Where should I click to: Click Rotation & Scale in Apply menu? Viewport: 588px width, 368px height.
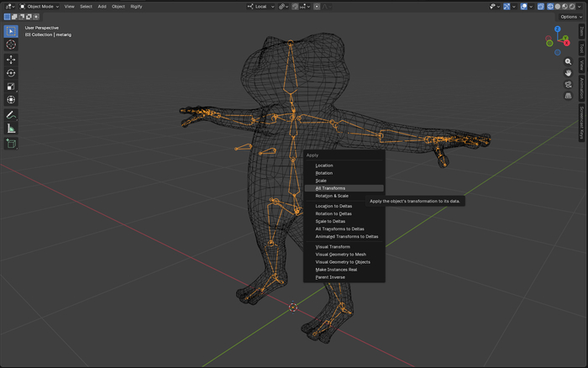332,196
